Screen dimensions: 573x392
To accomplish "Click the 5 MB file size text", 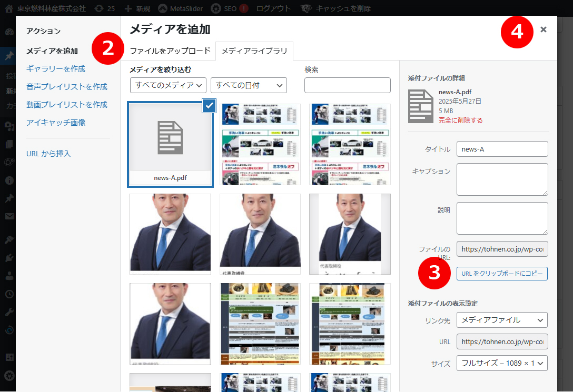I will click(446, 110).
